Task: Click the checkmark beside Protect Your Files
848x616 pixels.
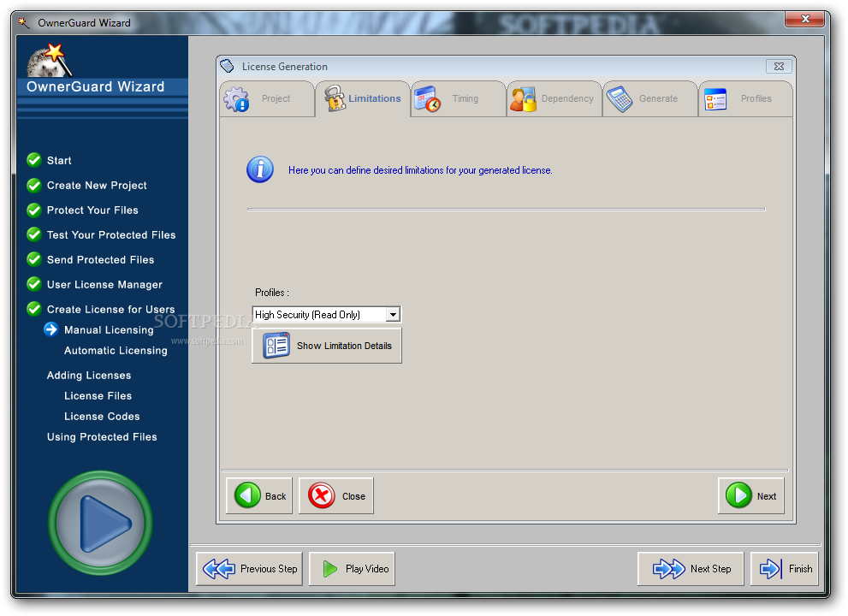Action: tap(34, 210)
